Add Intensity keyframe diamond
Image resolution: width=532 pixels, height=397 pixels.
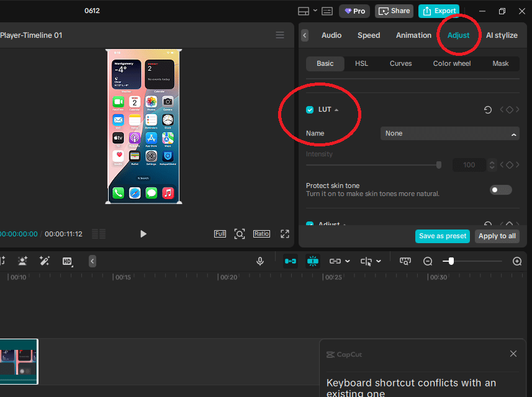pyautogui.click(x=509, y=165)
